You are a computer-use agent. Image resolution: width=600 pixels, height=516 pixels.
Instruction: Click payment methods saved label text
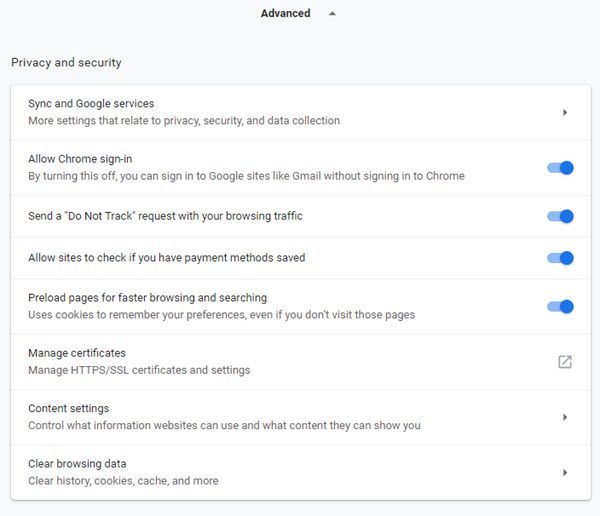click(x=166, y=258)
